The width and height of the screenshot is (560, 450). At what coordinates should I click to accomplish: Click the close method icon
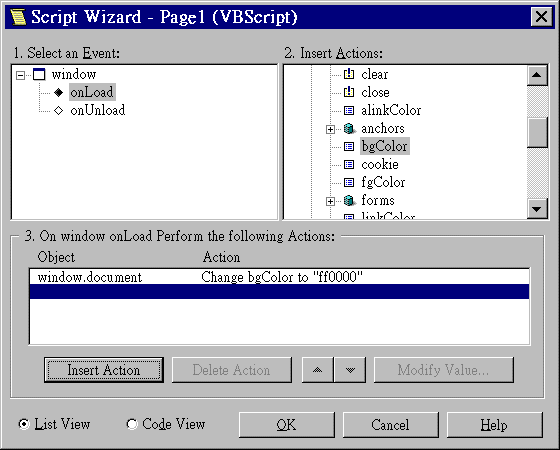(x=349, y=92)
